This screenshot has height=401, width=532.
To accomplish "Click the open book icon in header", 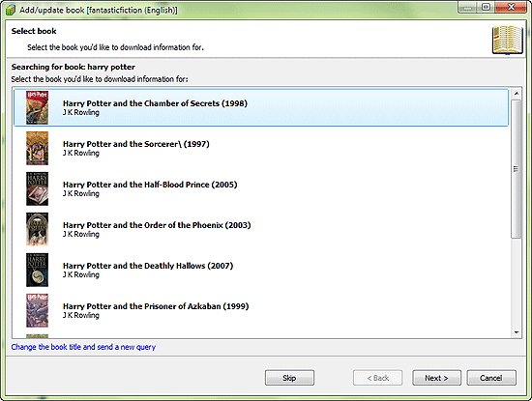I will 508,40.
